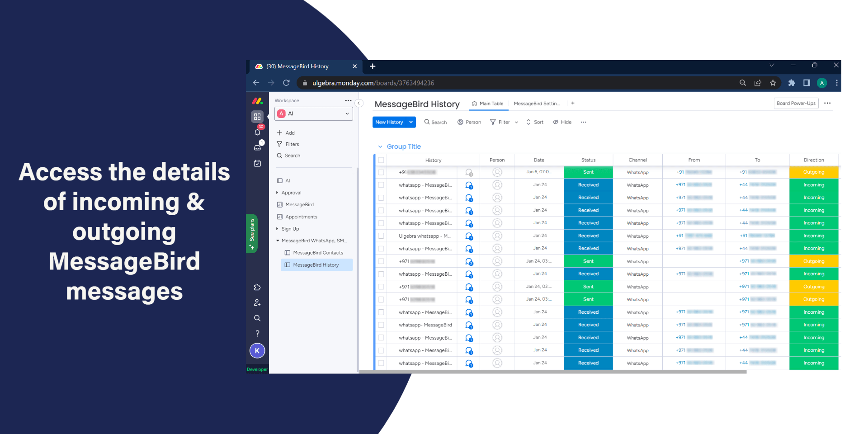
Task: Click the invite members icon
Action: [x=257, y=302]
